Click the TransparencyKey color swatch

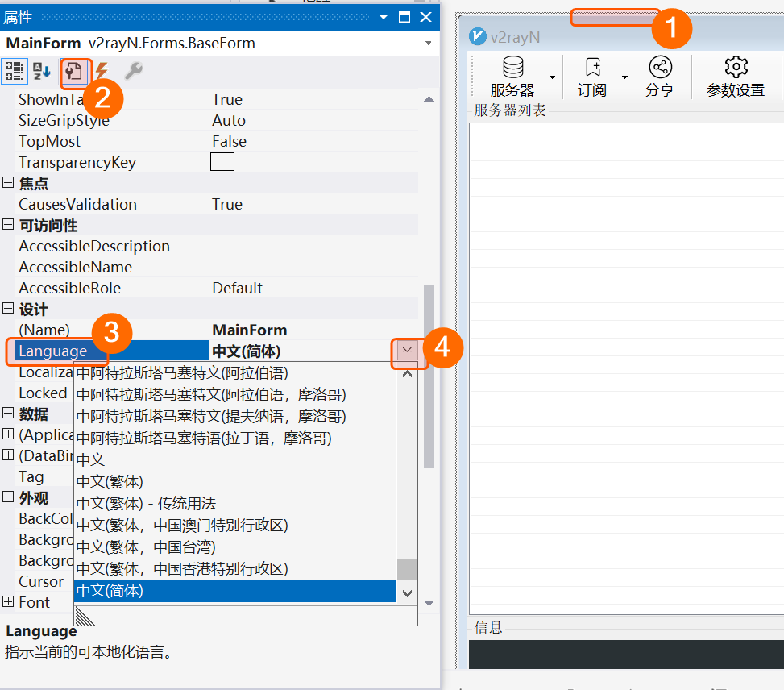point(222,162)
